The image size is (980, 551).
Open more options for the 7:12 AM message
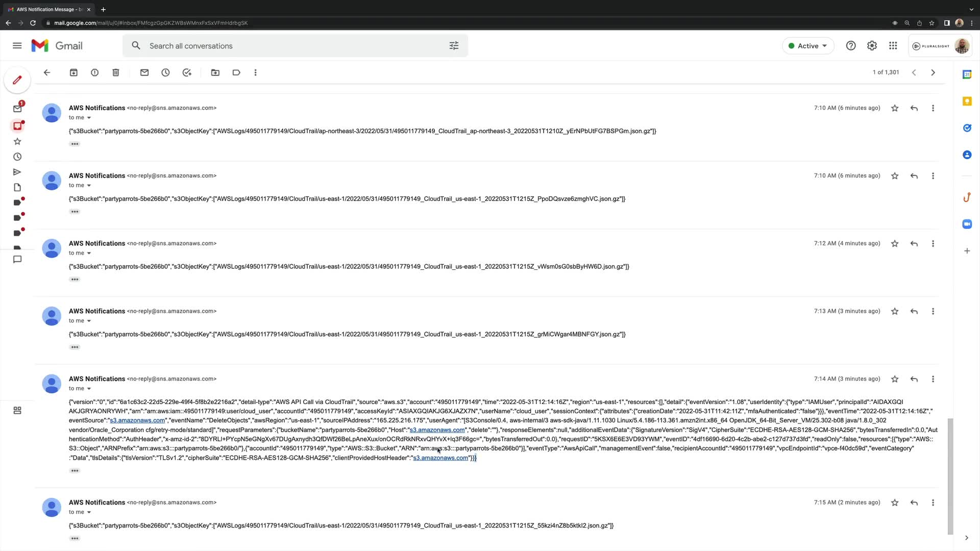coord(933,244)
